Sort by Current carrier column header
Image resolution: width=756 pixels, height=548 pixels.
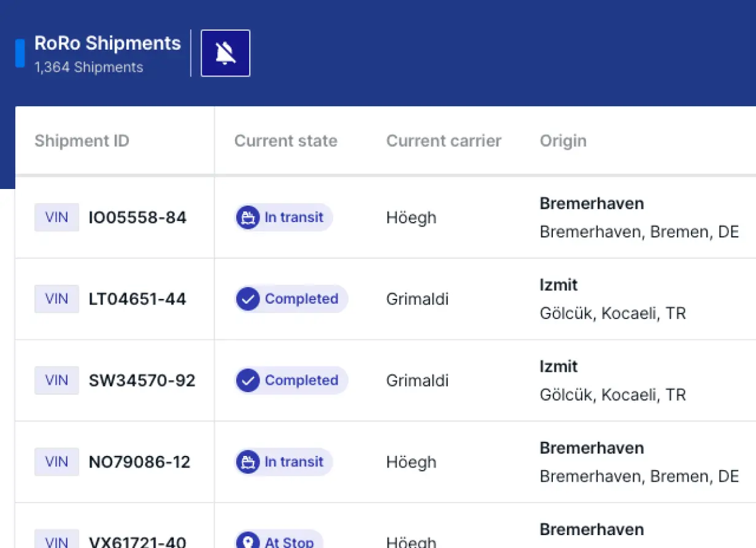pos(444,141)
